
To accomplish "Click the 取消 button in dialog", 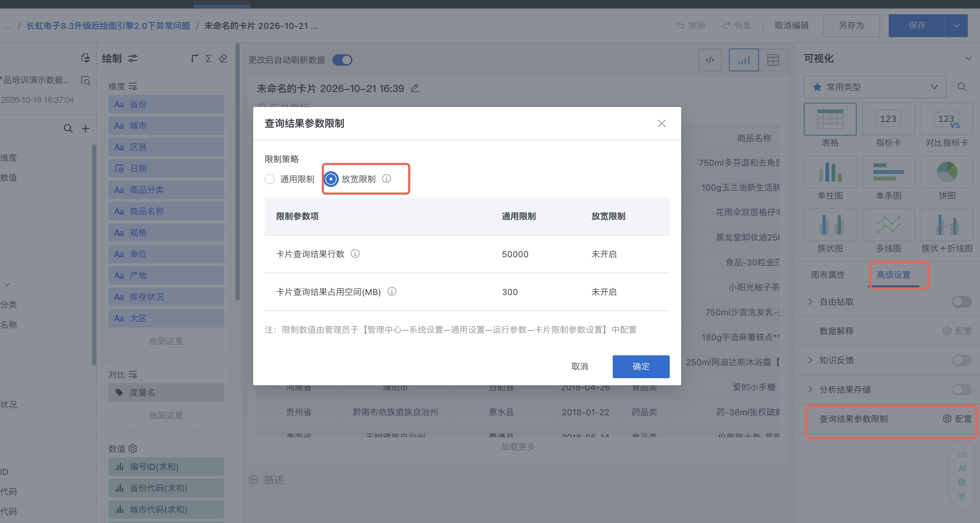I will tap(580, 366).
